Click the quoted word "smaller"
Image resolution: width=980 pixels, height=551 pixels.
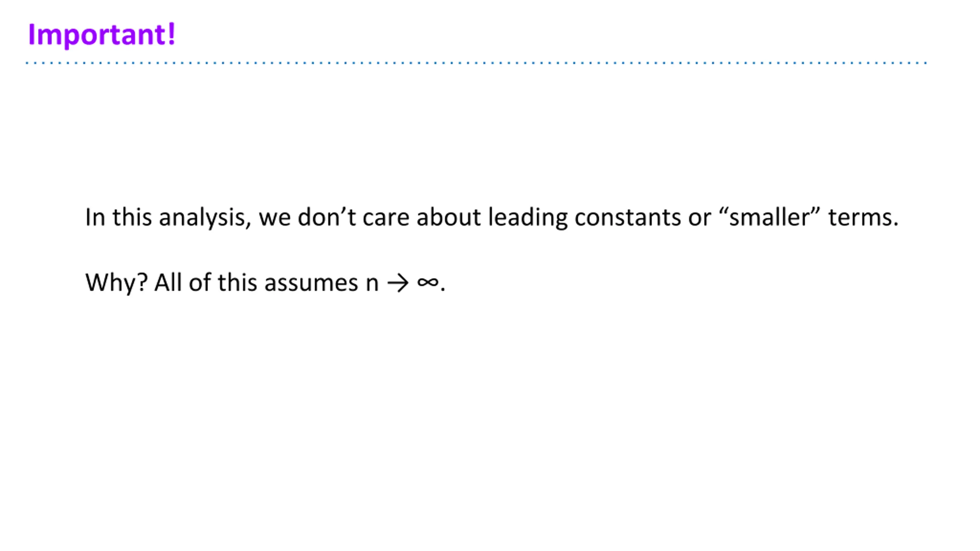pos(769,217)
